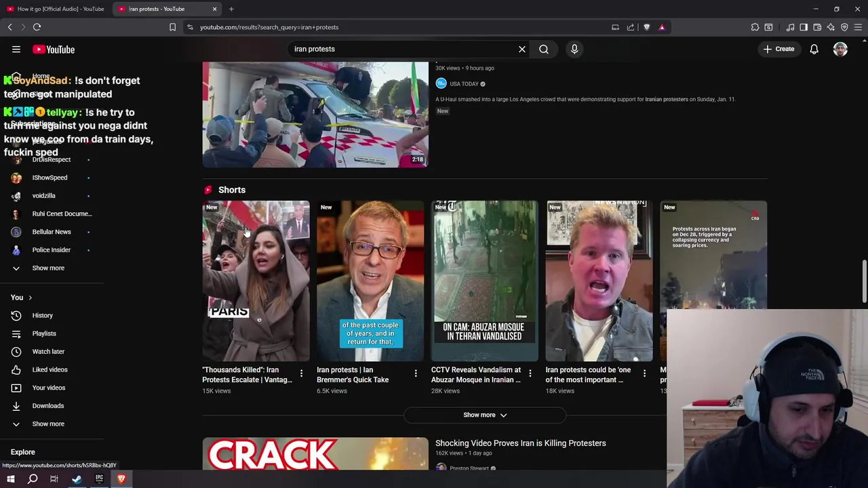Screen dimensions: 868x488
Task: Open Steam from the taskbar
Action: tap(77, 479)
